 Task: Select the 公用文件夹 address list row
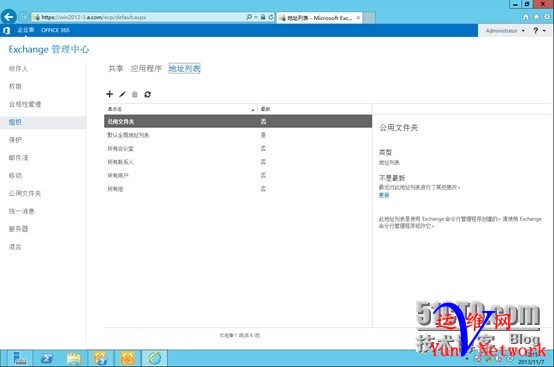[x=238, y=122]
